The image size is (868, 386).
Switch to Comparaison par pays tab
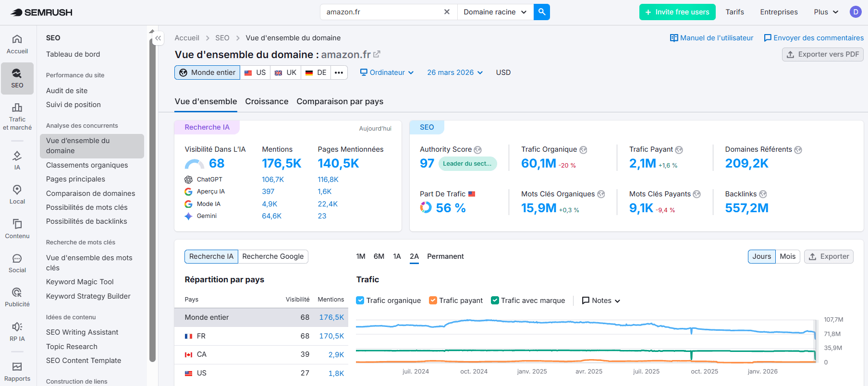[x=340, y=101]
